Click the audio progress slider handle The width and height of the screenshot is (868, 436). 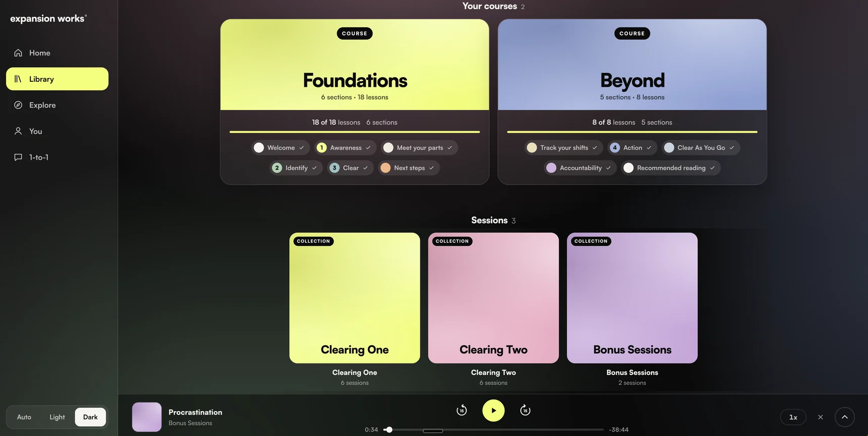(389, 430)
